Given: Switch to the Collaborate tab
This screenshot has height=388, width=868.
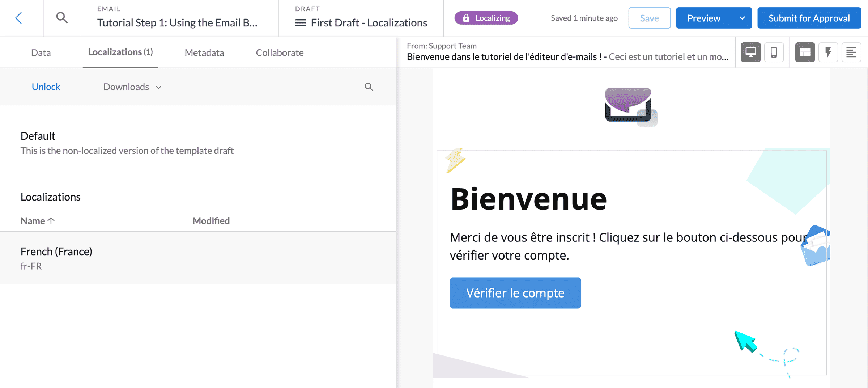Looking at the screenshot, I should 280,52.
